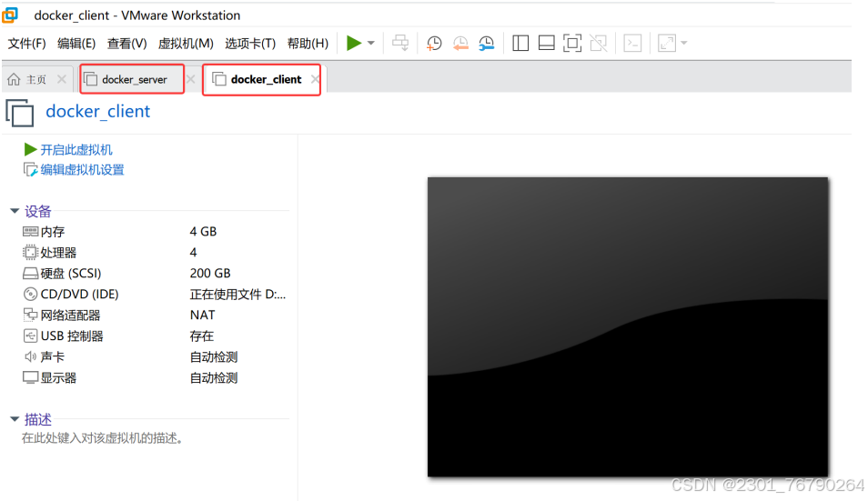
Task: Open the 查看(V) menu
Action: point(126,43)
